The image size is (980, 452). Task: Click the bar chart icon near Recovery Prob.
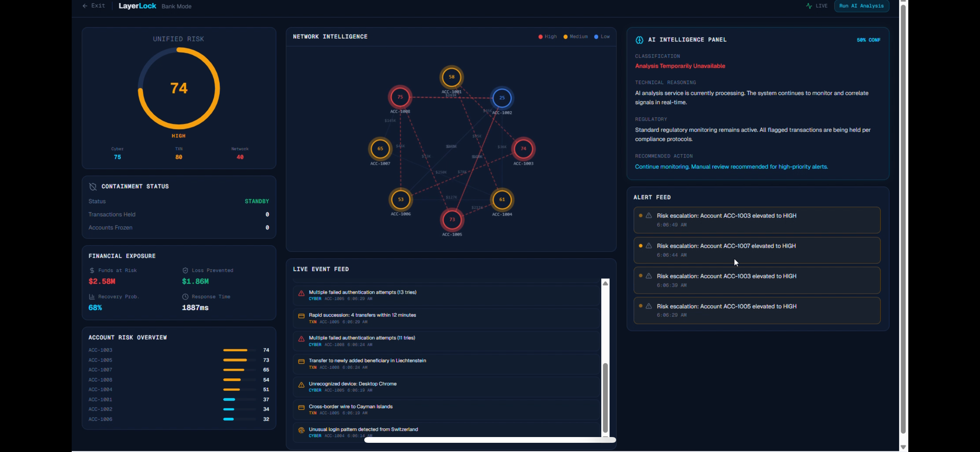tap(92, 297)
